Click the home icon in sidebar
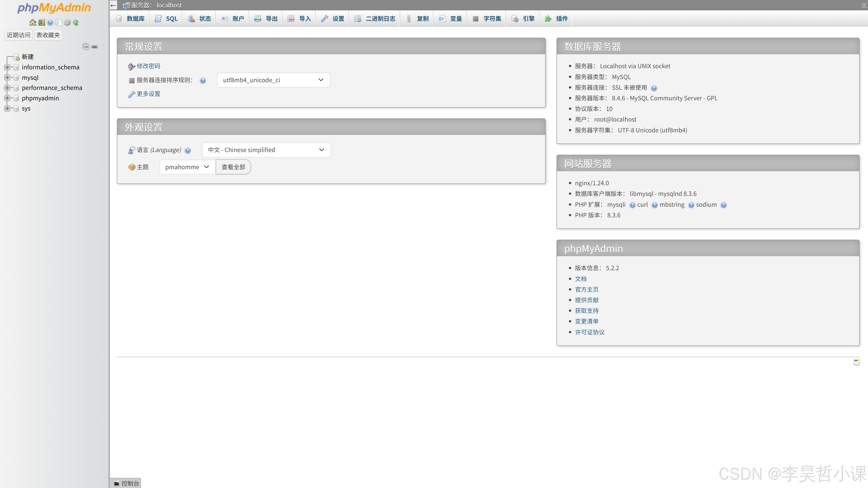This screenshot has height=488, width=868. click(32, 23)
